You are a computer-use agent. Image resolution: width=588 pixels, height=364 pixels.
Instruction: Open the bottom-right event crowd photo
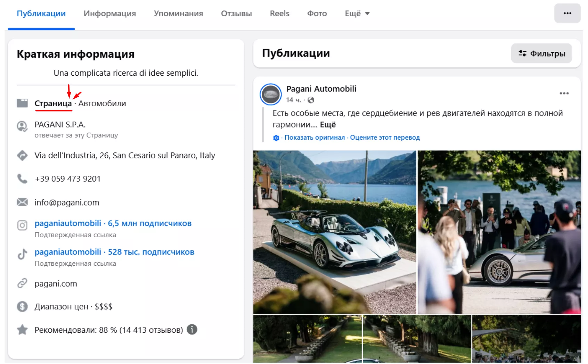pyautogui.click(x=526, y=339)
